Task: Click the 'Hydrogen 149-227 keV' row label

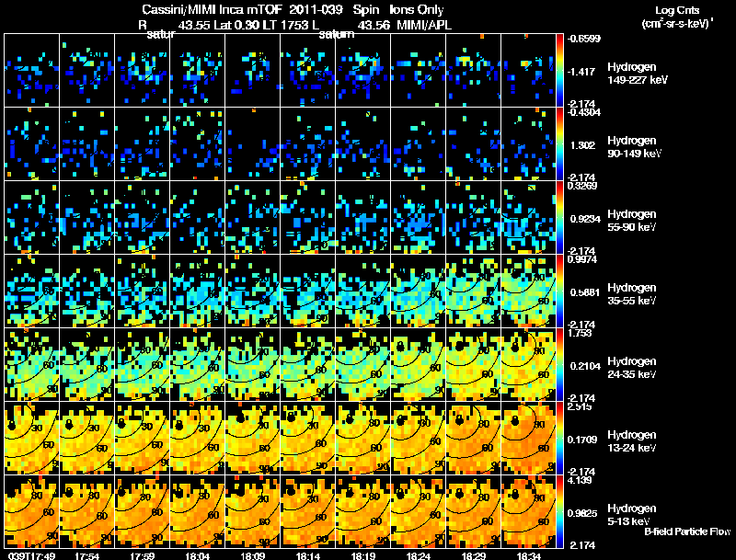Action: 638,74
